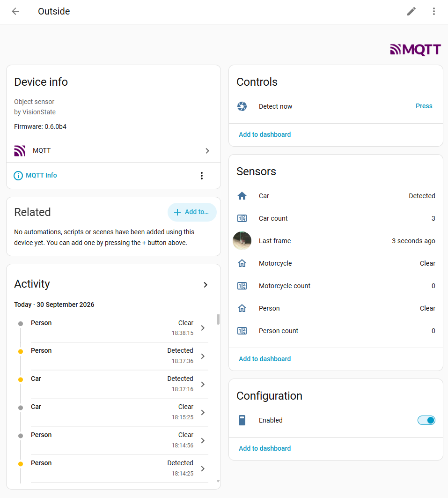Click 'Firmware: 0.6.0b4' text

click(x=40, y=126)
